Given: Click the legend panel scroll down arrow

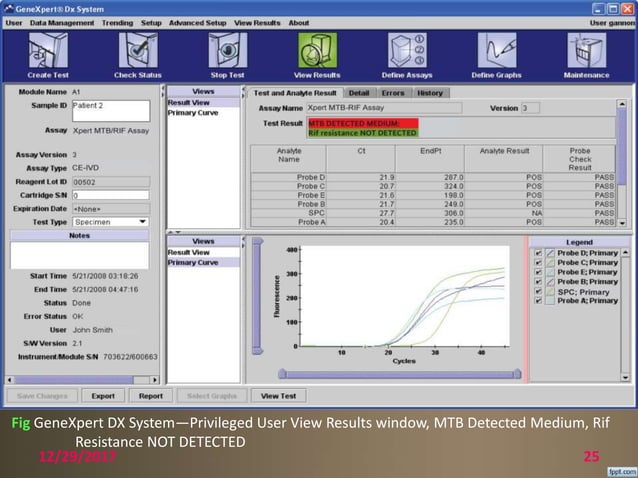Looking at the screenshot, I should 625,378.
